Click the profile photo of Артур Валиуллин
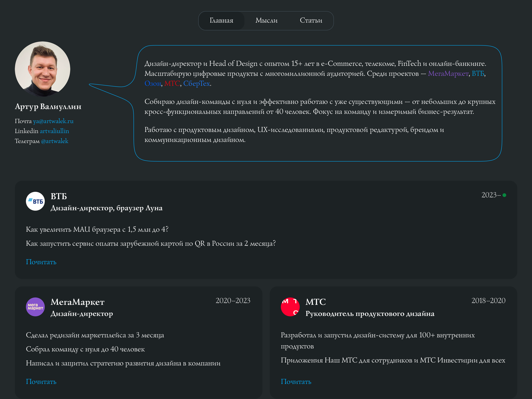Viewport: 532px width, 399px height. pyautogui.click(x=43, y=69)
